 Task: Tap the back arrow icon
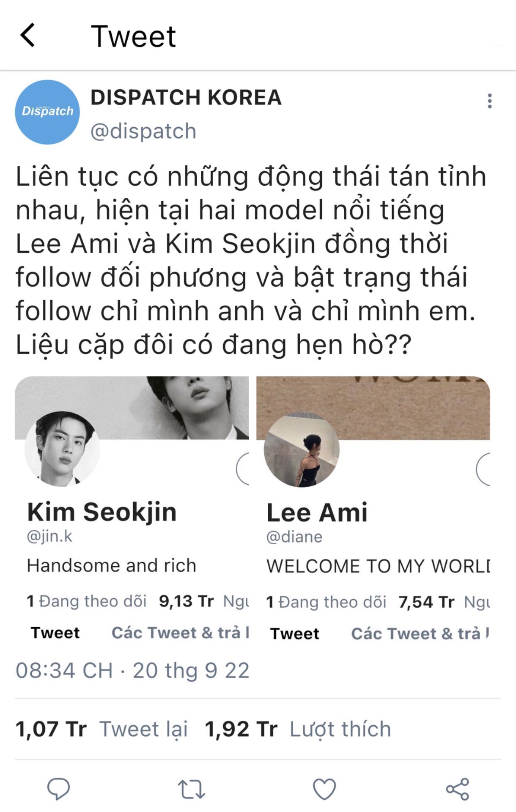point(27,35)
